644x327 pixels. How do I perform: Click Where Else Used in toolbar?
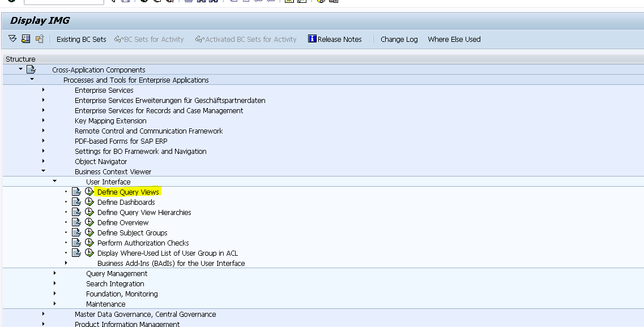454,39
